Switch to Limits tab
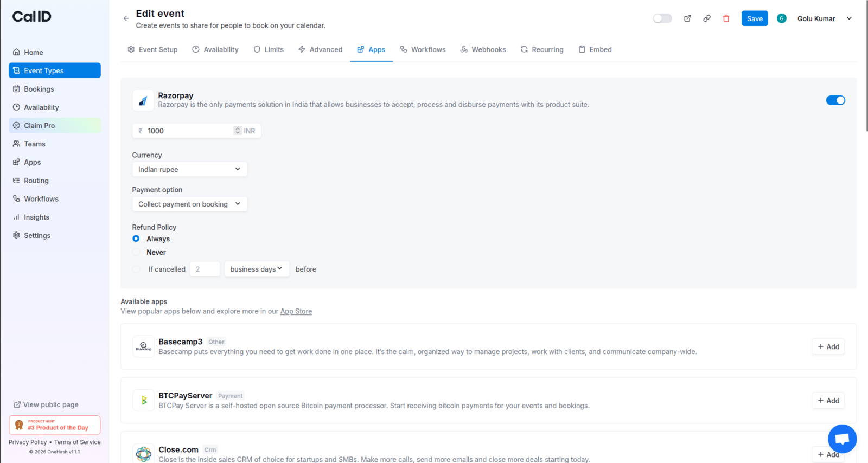868x463 pixels. (x=269, y=49)
